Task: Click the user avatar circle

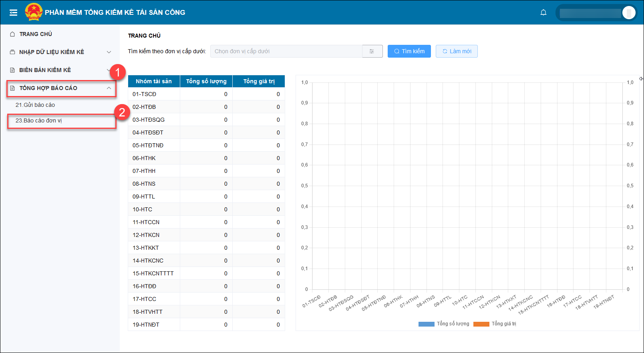Action: coord(629,13)
